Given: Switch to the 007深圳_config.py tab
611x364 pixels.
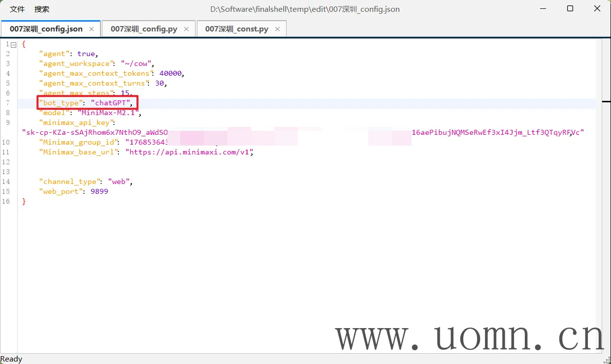Looking at the screenshot, I should pyautogui.click(x=144, y=29).
